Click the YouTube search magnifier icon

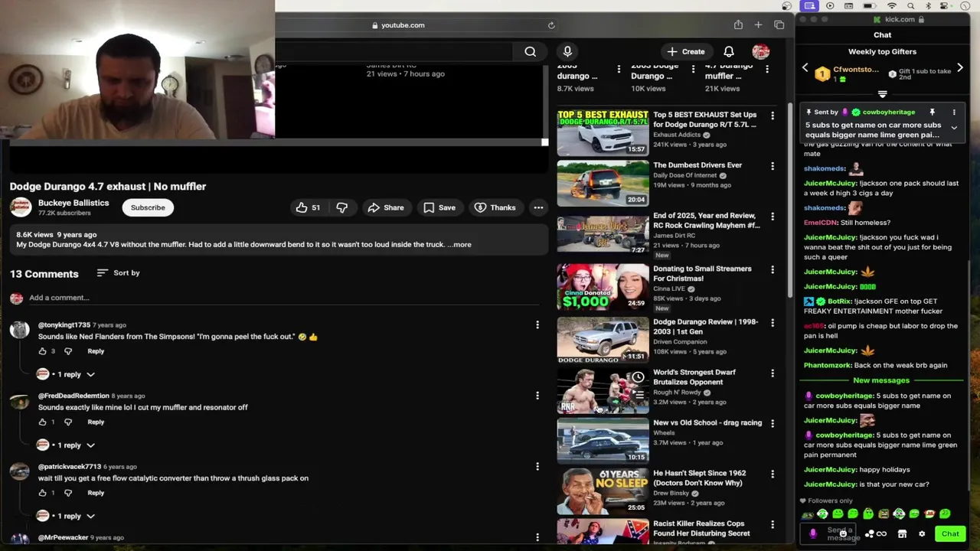point(530,52)
